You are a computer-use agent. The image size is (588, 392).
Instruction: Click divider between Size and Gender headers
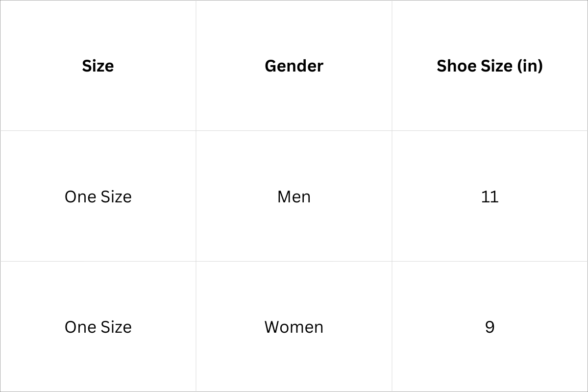click(x=196, y=66)
